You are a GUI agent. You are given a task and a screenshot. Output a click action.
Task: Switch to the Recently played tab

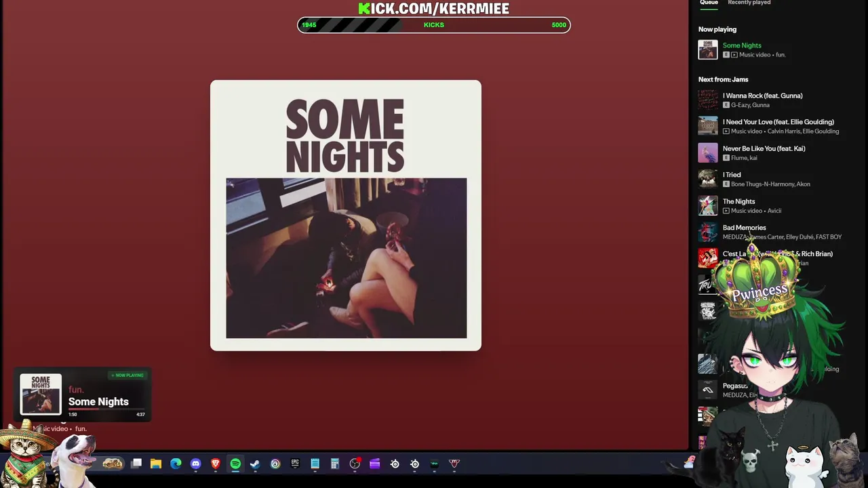tap(749, 3)
